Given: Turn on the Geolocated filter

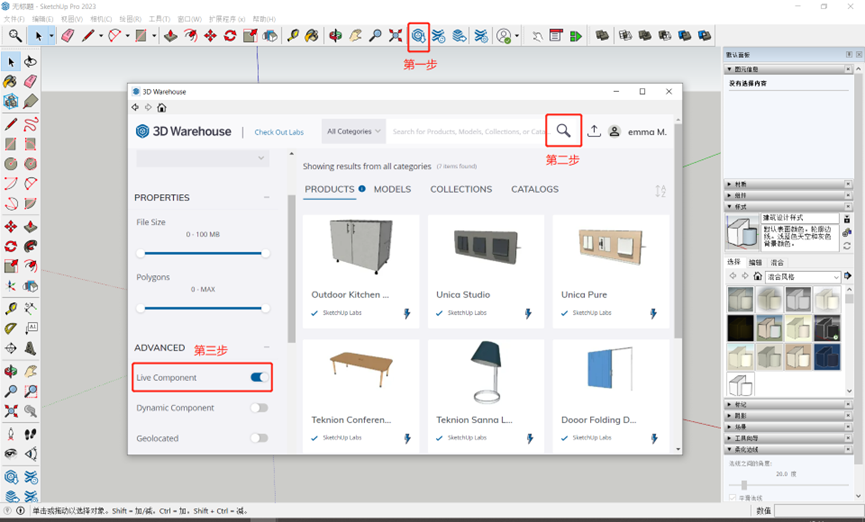Looking at the screenshot, I should 258,438.
